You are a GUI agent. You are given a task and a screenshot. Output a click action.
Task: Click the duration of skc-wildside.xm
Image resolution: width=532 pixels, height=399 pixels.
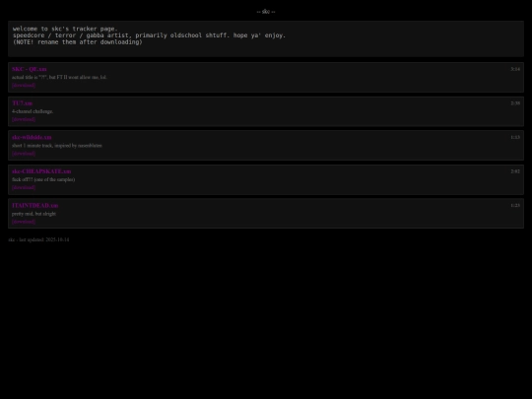(515, 137)
